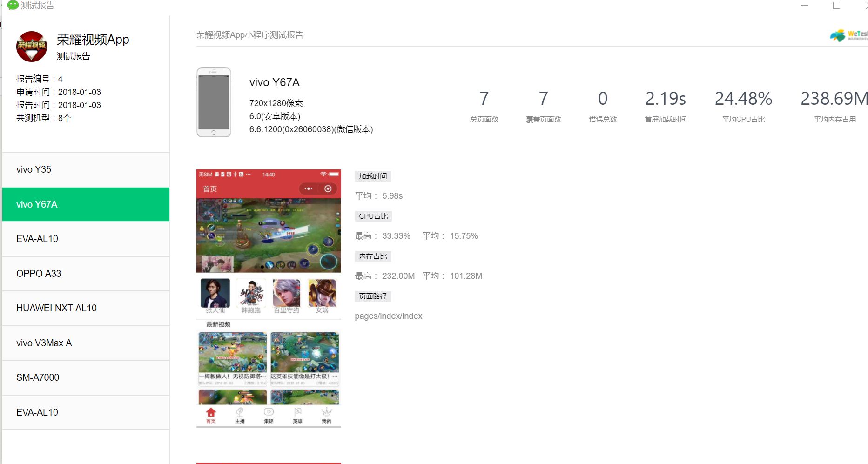Click the 覆盖页面数 label
Screen dimensions: 868x464
[x=543, y=120]
